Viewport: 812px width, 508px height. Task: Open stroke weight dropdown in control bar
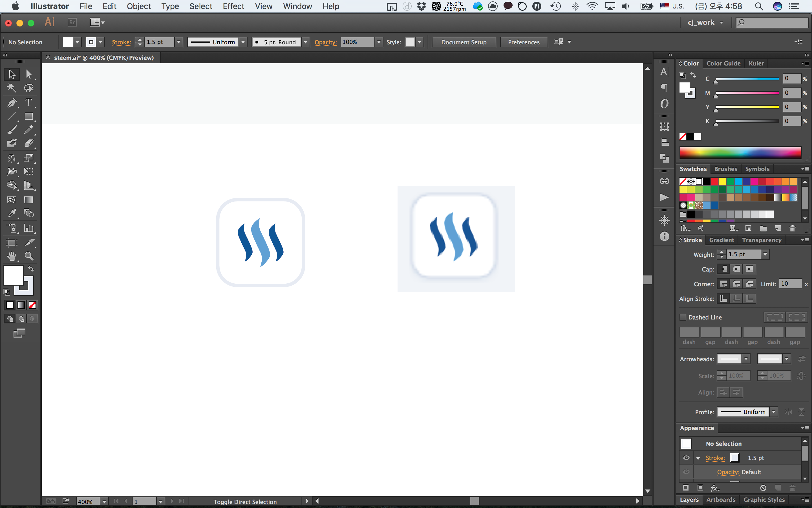click(179, 42)
